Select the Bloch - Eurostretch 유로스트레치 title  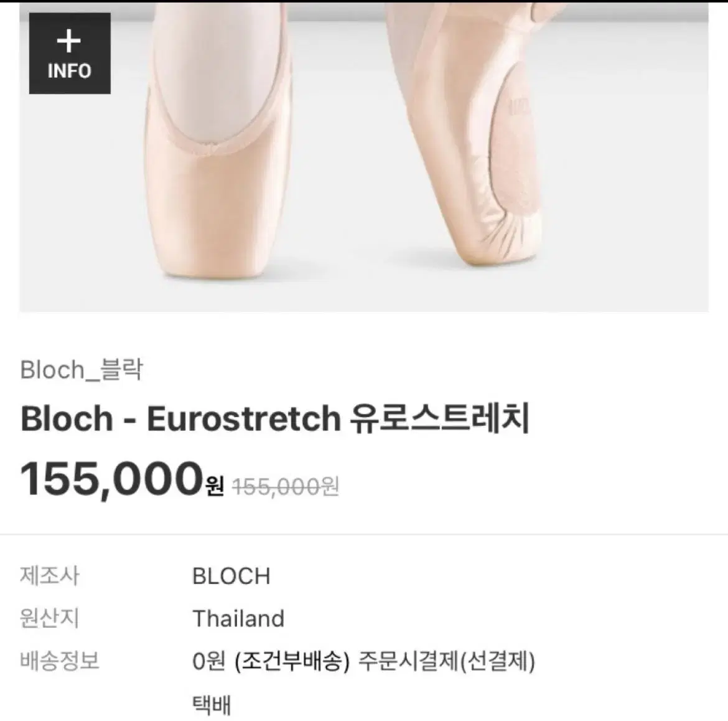275,418
